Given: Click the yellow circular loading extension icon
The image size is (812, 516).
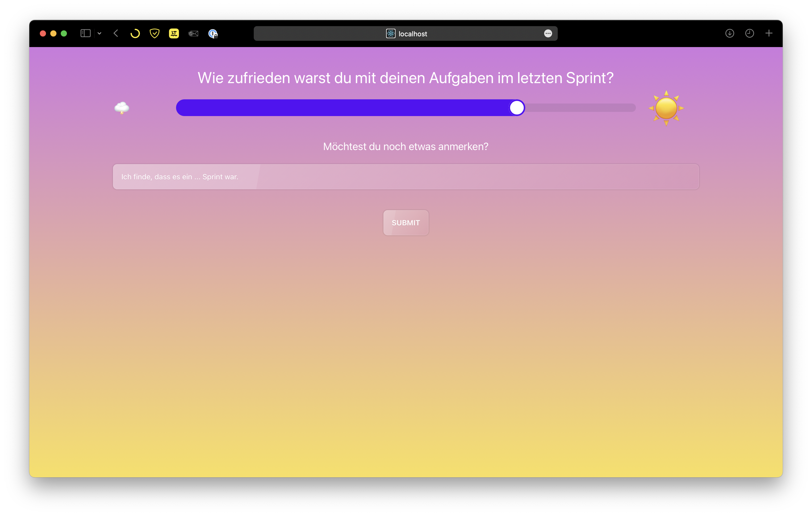Looking at the screenshot, I should (x=135, y=33).
